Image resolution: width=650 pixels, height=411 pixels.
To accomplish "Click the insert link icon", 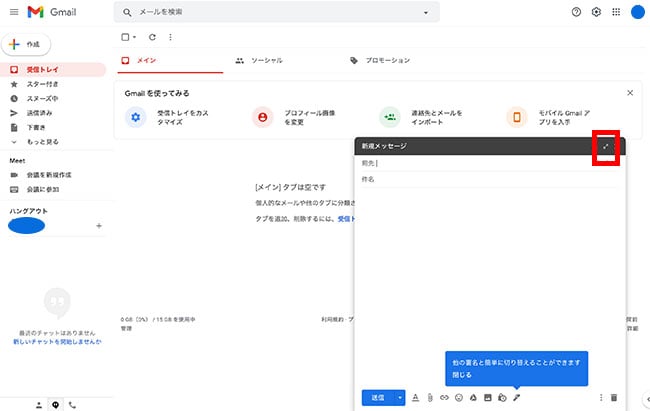I will 444,398.
